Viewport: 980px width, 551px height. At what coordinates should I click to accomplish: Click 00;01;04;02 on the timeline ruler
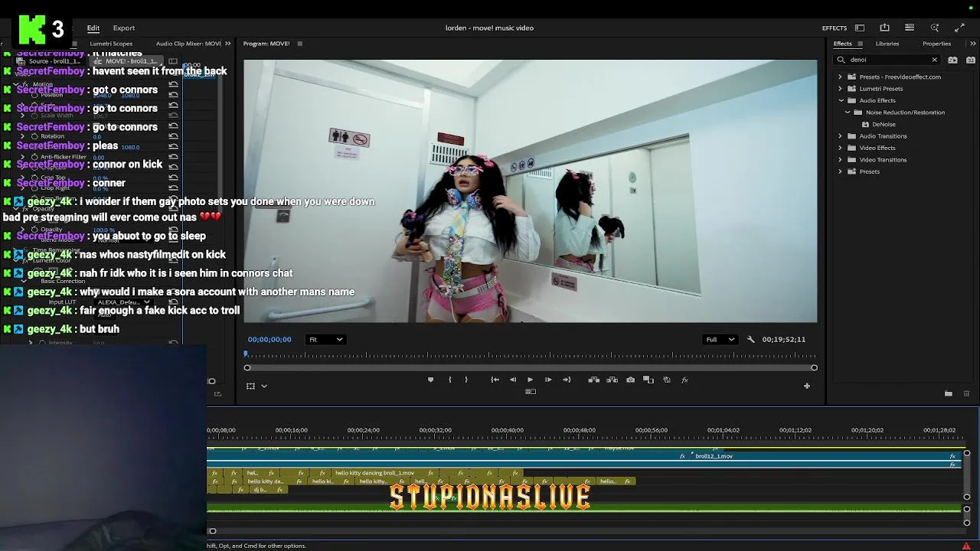(x=723, y=430)
